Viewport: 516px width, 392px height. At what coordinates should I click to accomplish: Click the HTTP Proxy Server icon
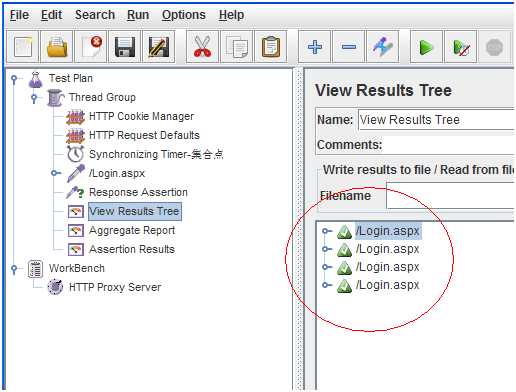coord(55,287)
